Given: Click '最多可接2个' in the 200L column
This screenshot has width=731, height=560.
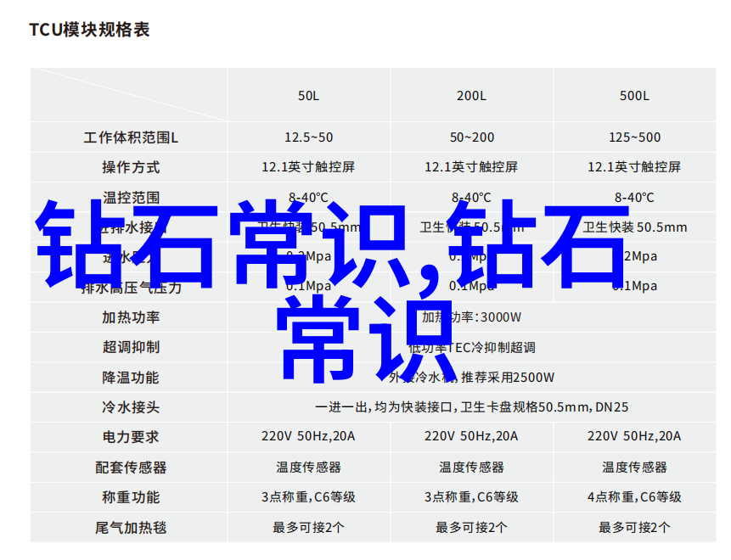Looking at the screenshot, I should coord(471,528).
